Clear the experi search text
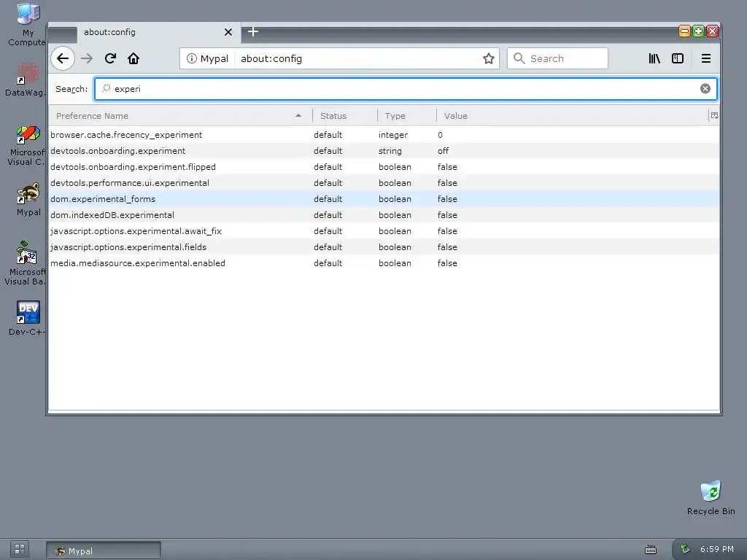This screenshot has height=560, width=747. tap(705, 88)
